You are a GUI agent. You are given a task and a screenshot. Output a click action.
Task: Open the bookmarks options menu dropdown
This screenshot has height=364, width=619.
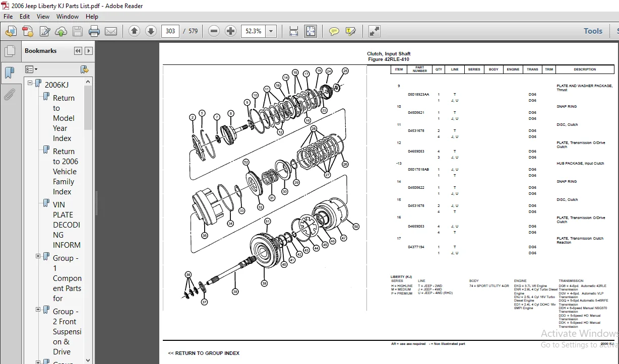(31, 69)
